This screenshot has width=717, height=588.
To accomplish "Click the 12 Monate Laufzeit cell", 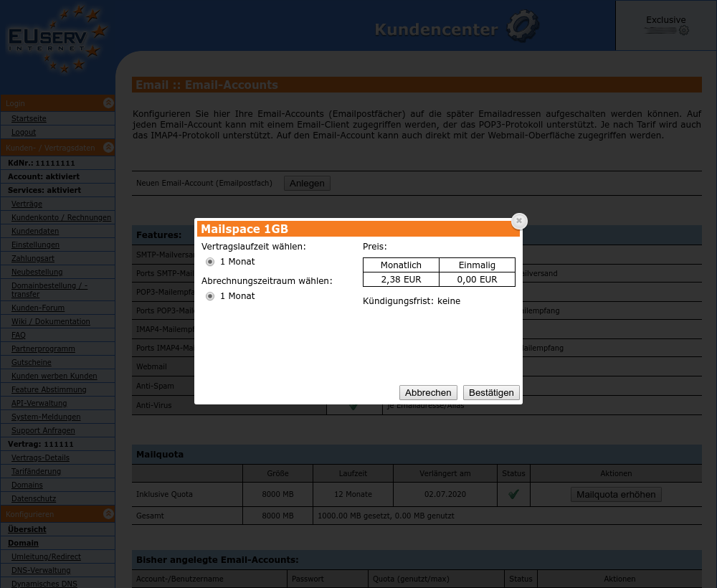I will pos(353,494).
